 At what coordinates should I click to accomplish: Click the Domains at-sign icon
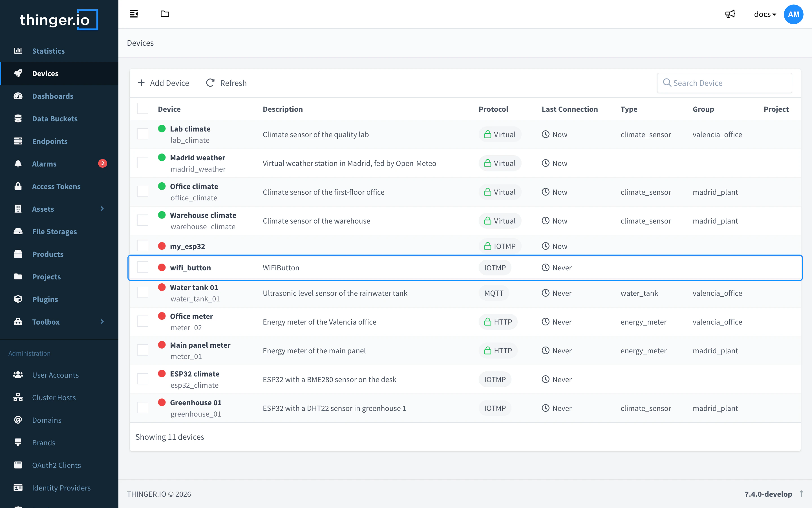click(18, 420)
